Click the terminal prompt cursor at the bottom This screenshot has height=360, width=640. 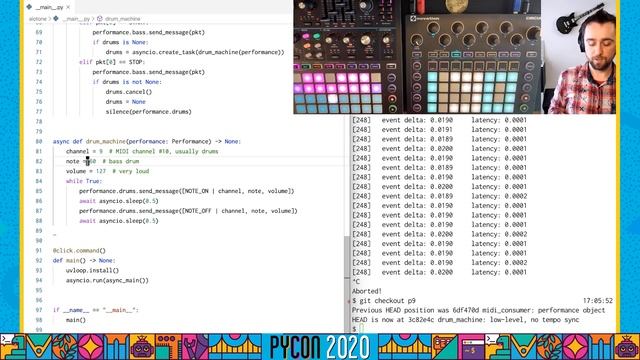pos(361,329)
